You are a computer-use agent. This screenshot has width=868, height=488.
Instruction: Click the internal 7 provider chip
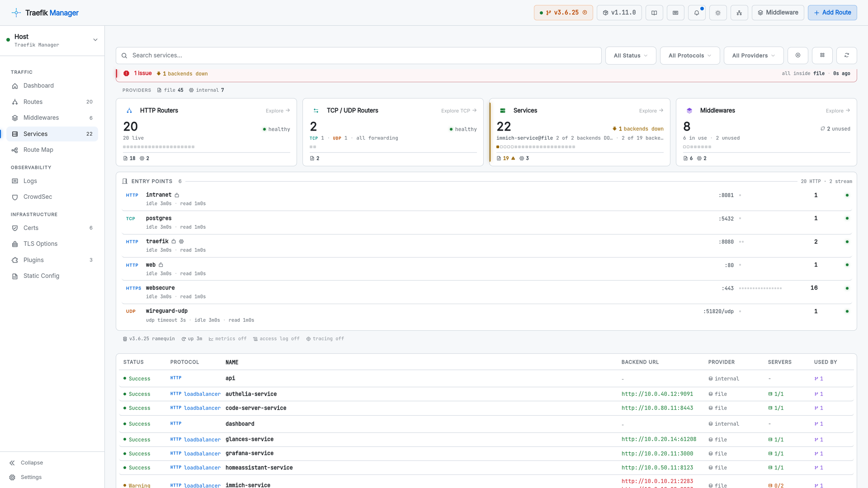[207, 90]
